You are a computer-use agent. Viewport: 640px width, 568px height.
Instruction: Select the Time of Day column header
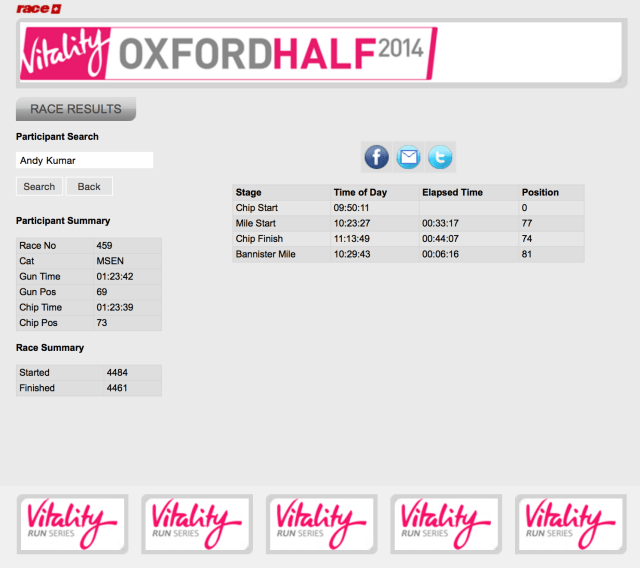click(360, 193)
